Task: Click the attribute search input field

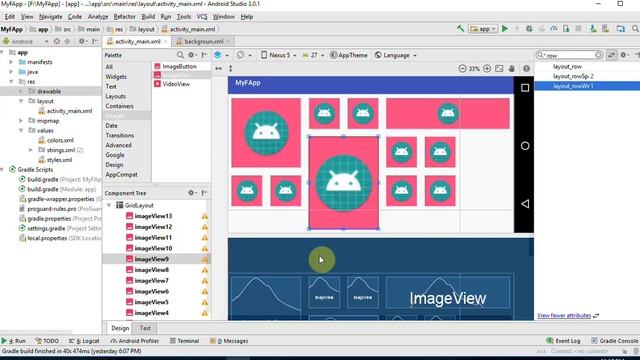Action: point(569,55)
